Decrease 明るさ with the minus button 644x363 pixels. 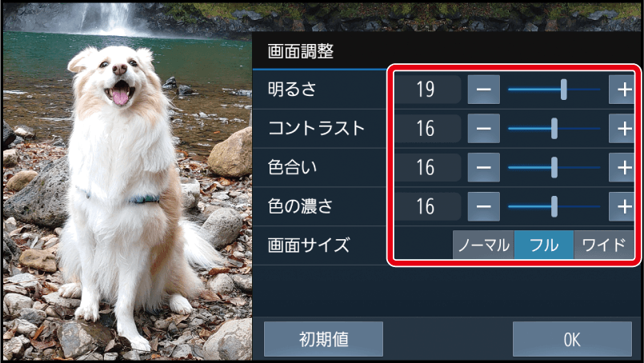(484, 90)
